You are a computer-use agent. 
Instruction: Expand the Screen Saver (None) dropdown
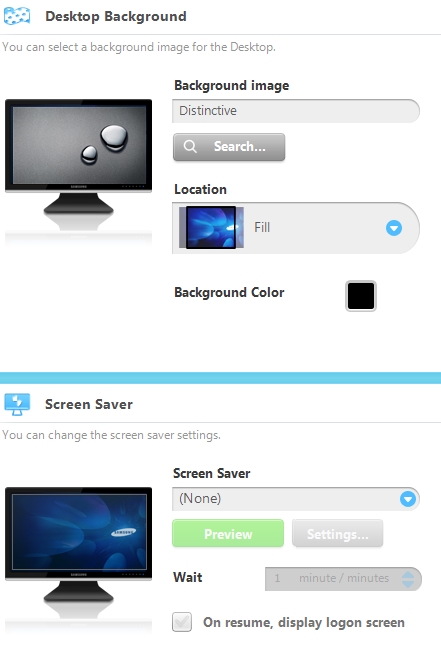[408, 499]
